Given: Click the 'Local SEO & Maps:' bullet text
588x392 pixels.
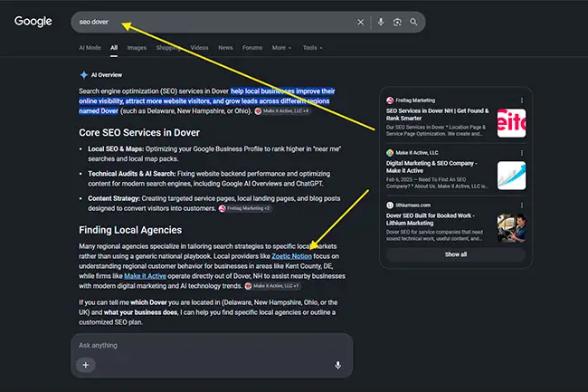Looking at the screenshot, I should 116,148.
